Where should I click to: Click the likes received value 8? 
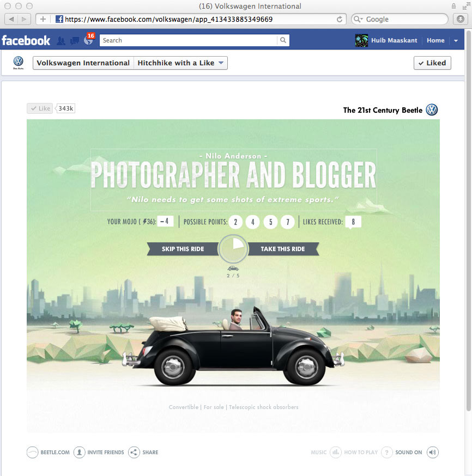coord(353,222)
